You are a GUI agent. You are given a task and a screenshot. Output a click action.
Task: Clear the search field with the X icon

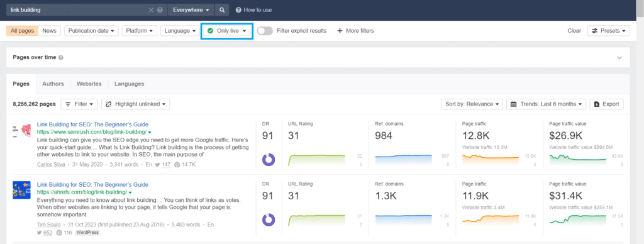(x=151, y=10)
